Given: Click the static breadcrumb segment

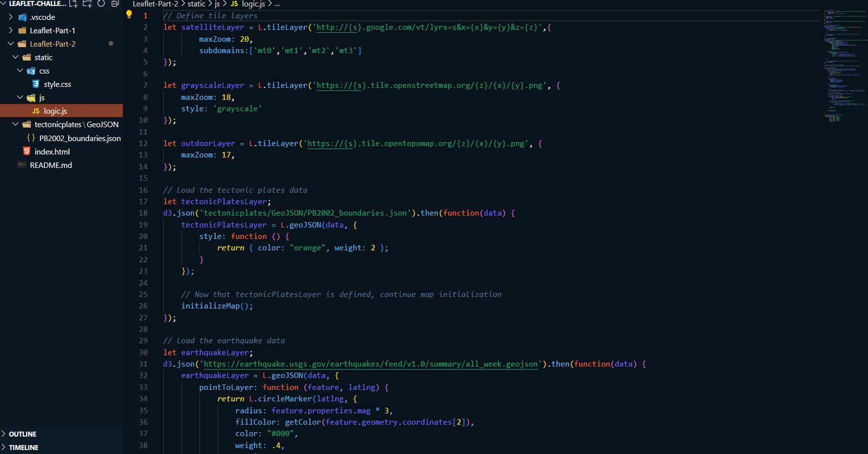Looking at the screenshot, I should (196, 4).
